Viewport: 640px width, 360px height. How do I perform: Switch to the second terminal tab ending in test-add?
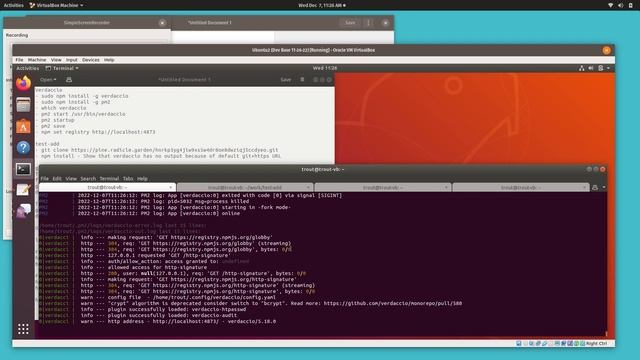[245, 187]
